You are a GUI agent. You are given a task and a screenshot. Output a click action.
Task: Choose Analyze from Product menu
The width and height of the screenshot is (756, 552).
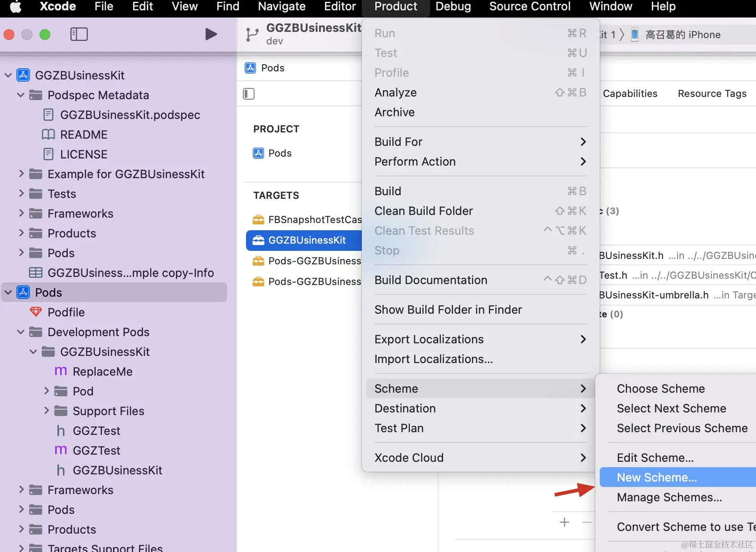click(x=480, y=92)
